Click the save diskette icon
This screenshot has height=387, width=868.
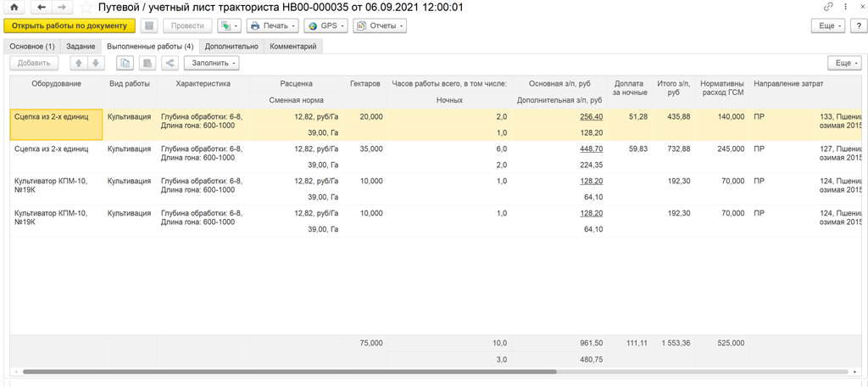click(x=148, y=26)
